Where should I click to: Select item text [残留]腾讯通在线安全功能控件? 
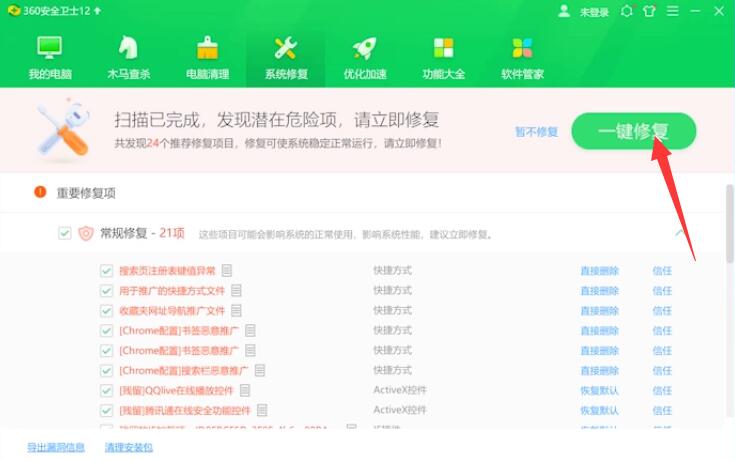point(185,410)
